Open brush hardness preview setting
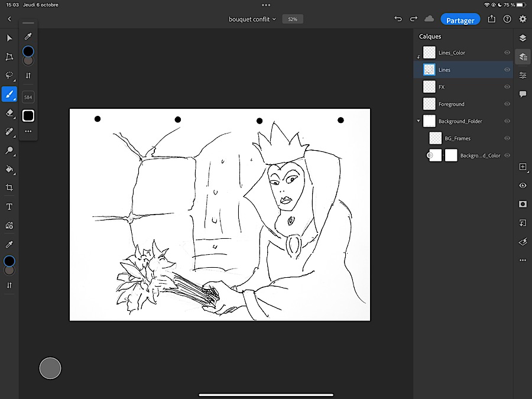532x399 pixels. point(28,116)
